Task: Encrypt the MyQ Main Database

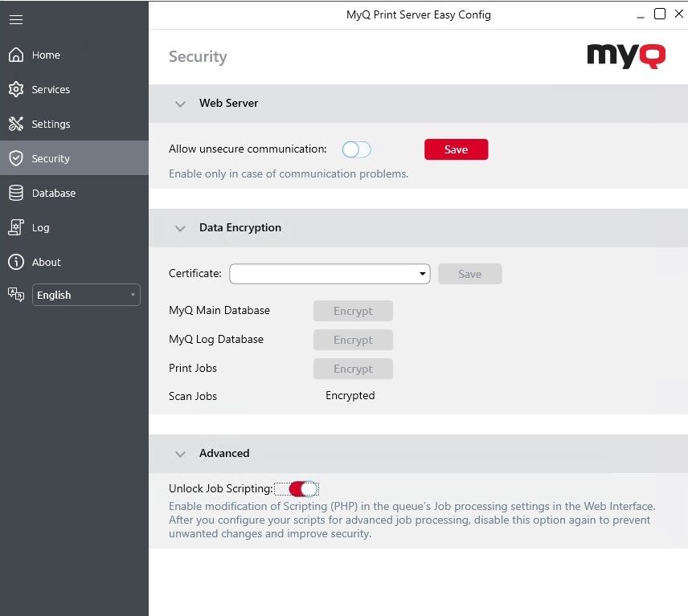Action: [x=353, y=311]
